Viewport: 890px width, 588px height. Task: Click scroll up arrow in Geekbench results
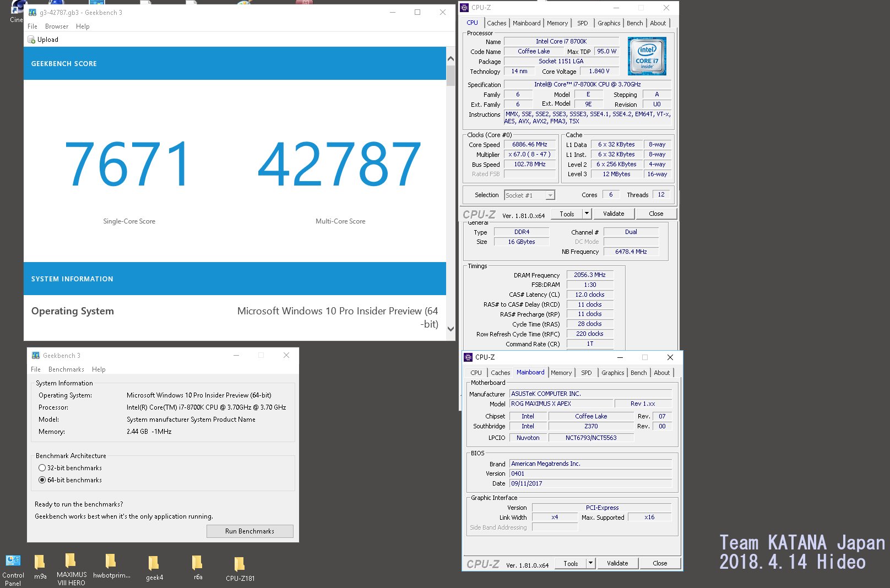point(451,58)
